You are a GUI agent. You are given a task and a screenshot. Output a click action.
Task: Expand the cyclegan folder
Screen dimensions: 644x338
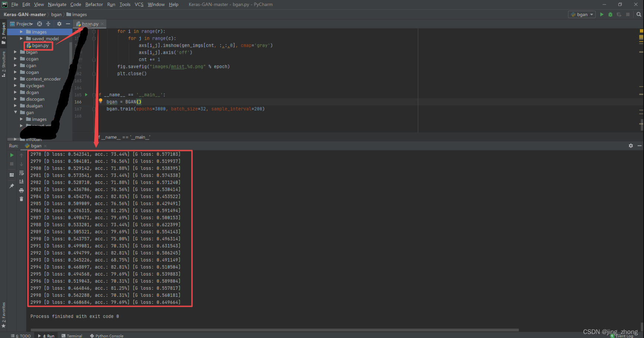pyautogui.click(x=15, y=85)
